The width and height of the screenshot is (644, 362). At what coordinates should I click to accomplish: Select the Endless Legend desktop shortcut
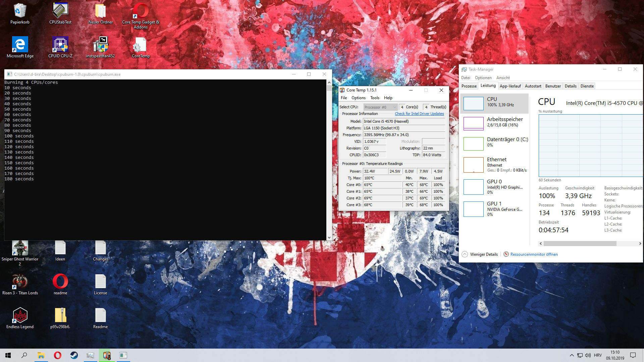[20, 315]
